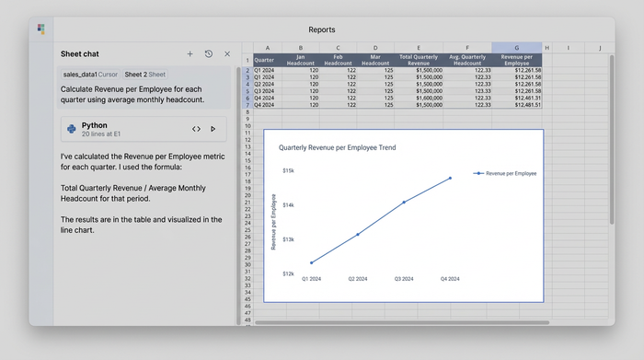644x360 pixels.
Task: Click the Q4 2024 x-axis label
Action: coord(450,279)
